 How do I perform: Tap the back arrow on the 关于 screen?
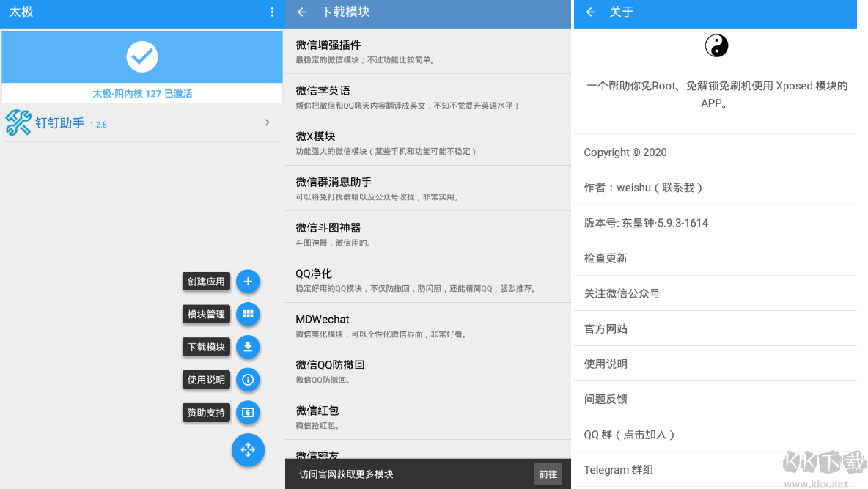[591, 12]
